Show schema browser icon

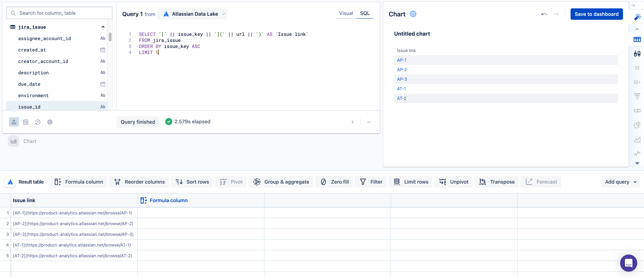[14, 122]
